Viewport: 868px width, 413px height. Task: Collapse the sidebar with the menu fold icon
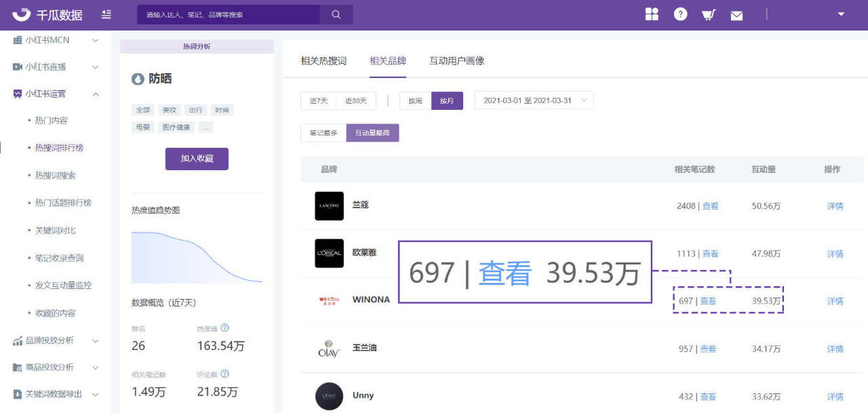coord(106,15)
